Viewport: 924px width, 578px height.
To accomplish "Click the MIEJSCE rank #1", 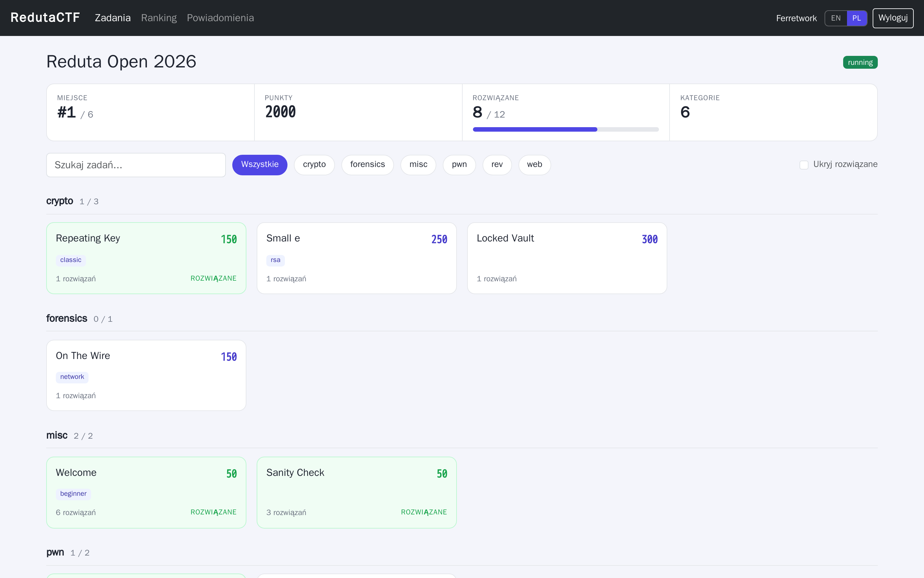I will click(x=66, y=112).
